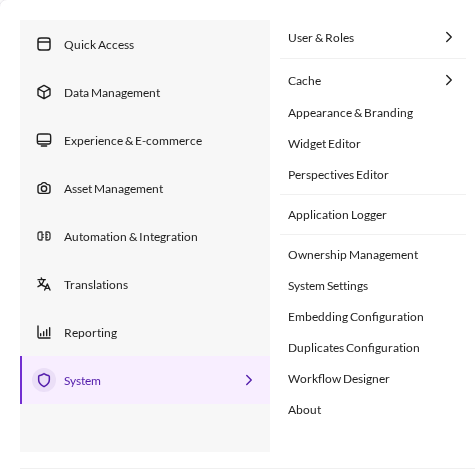This screenshot has height=472, width=475.
Task: Open Appearance & Branding
Action: 373,113
